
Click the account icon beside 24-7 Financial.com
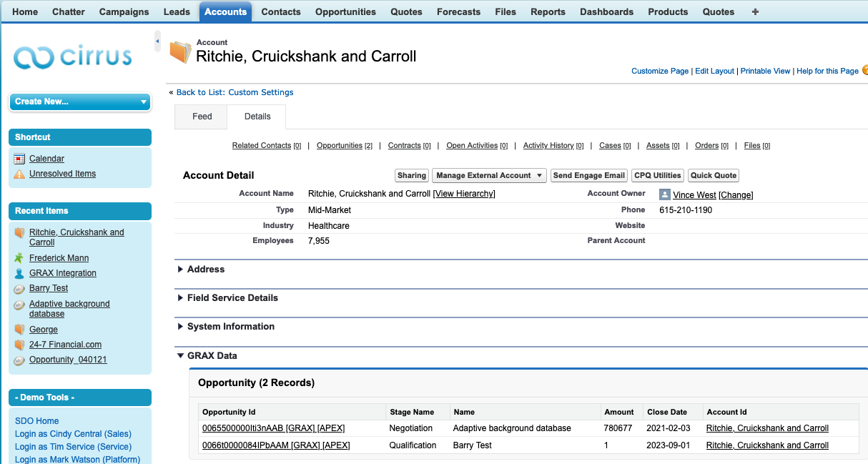point(19,345)
